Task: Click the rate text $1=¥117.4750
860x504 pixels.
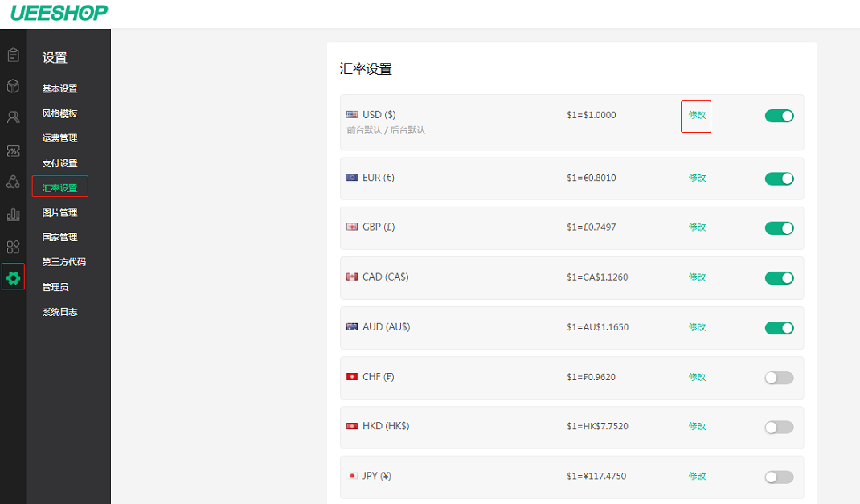Action: click(596, 476)
